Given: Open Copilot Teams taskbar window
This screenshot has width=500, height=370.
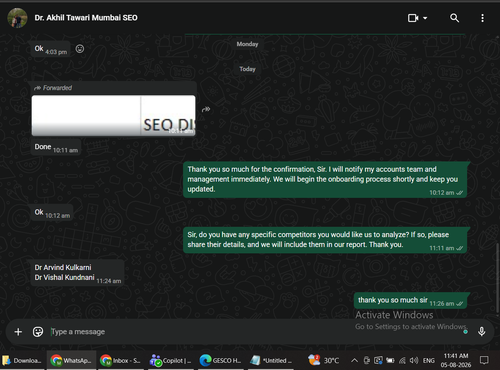Looking at the screenshot, I should 171,360.
